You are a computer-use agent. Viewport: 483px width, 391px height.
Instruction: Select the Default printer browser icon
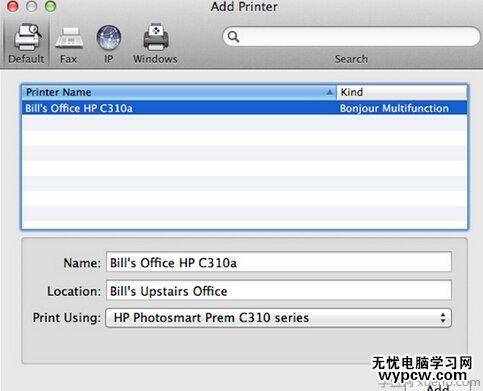pyautogui.click(x=26, y=44)
